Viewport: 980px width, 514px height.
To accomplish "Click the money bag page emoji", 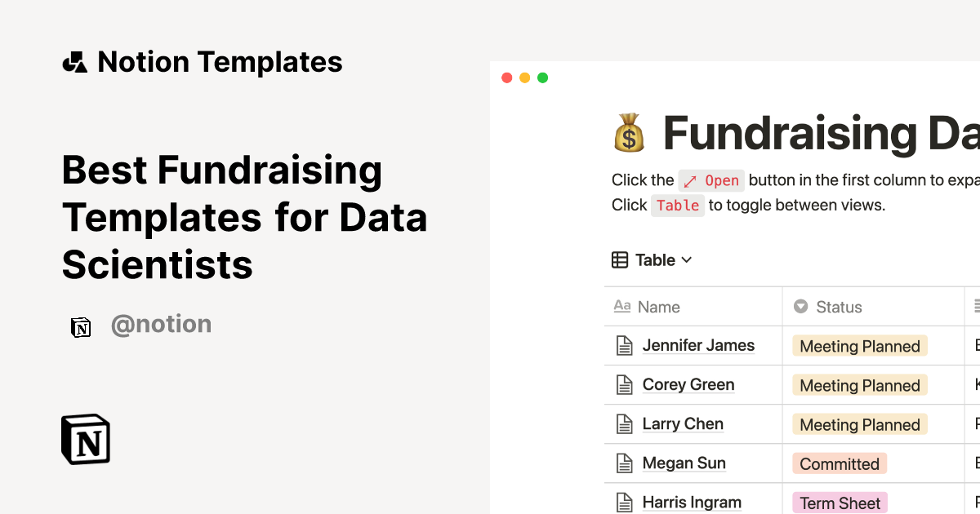I will (x=630, y=134).
